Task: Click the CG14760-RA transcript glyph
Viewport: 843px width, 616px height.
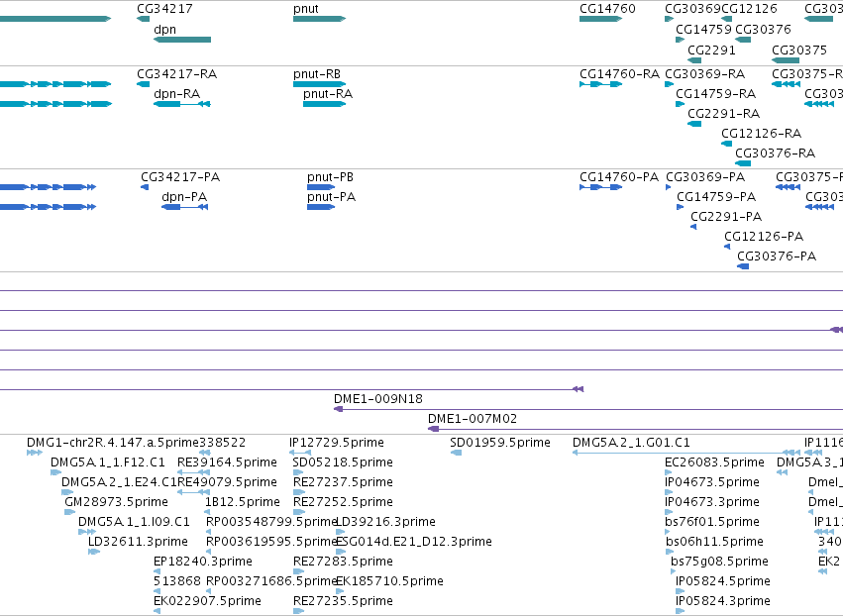Action: click(600, 84)
